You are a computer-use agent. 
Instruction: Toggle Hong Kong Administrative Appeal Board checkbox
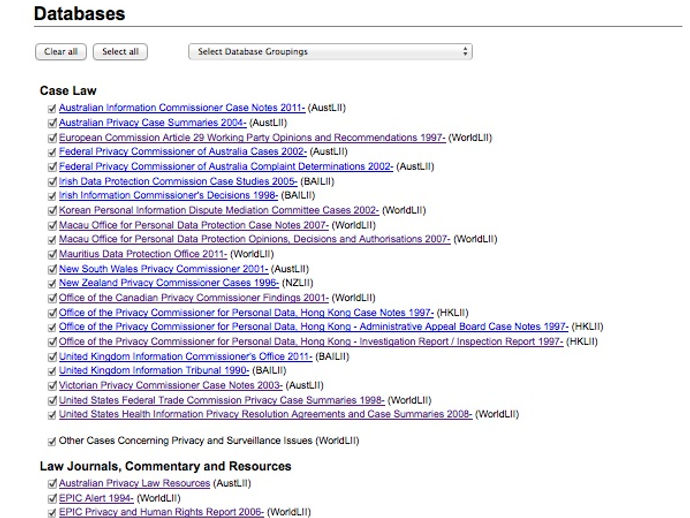52,327
